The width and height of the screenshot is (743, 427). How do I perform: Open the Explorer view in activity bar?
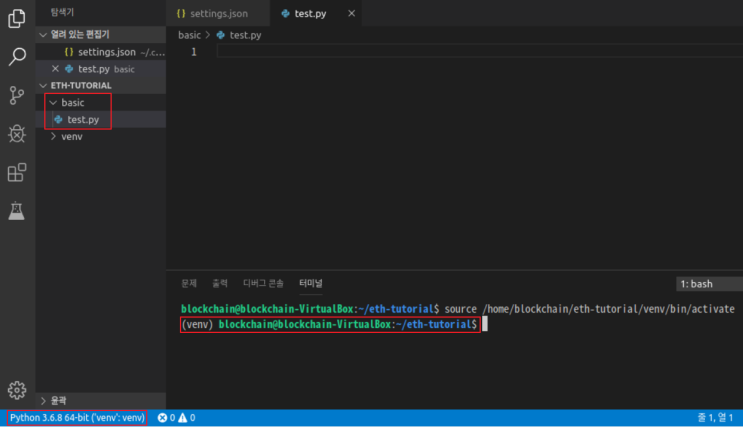17,18
